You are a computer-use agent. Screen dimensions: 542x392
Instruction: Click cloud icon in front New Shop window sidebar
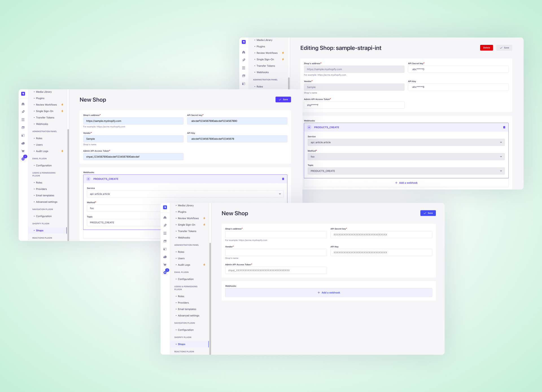tap(165, 257)
